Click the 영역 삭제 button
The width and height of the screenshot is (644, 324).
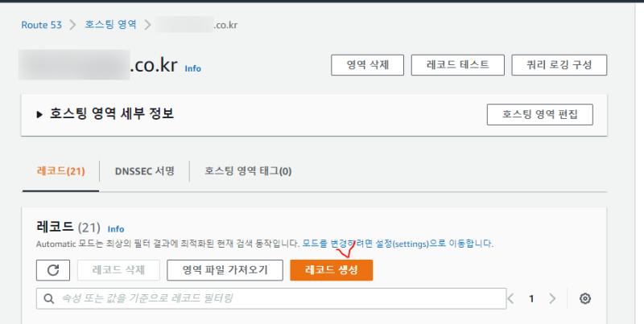click(368, 65)
